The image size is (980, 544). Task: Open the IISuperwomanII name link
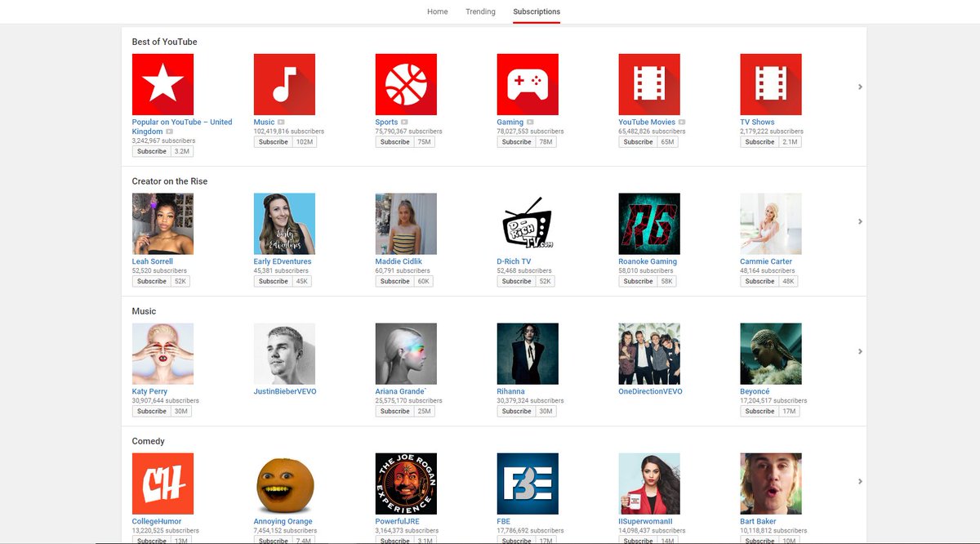(645, 521)
